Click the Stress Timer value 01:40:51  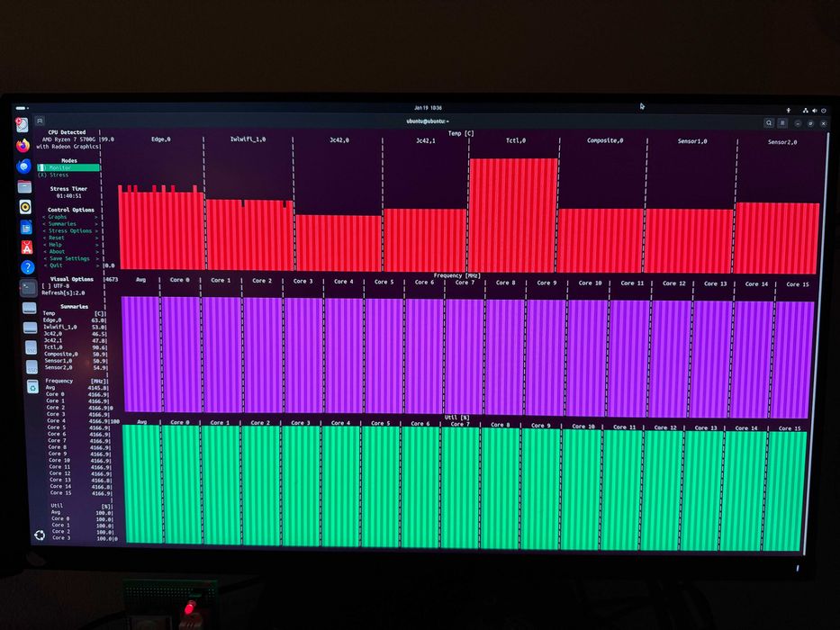point(68,196)
